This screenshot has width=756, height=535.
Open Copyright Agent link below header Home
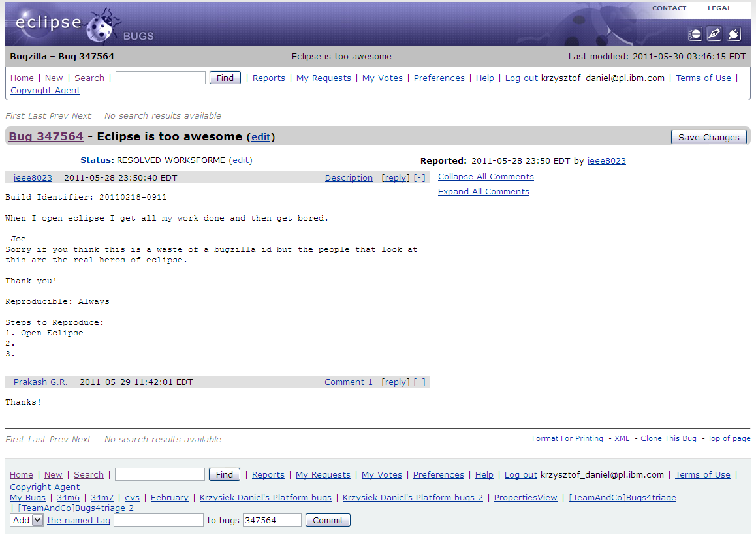coord(45,91)
